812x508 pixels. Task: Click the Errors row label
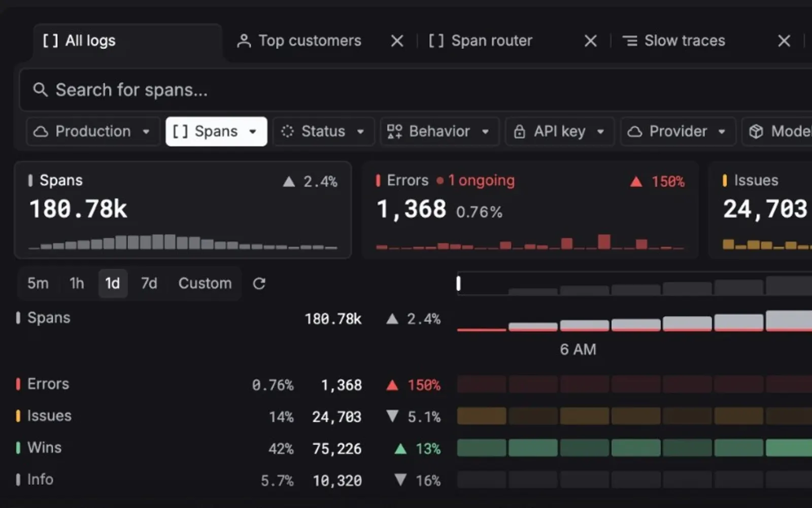point(48,384)
